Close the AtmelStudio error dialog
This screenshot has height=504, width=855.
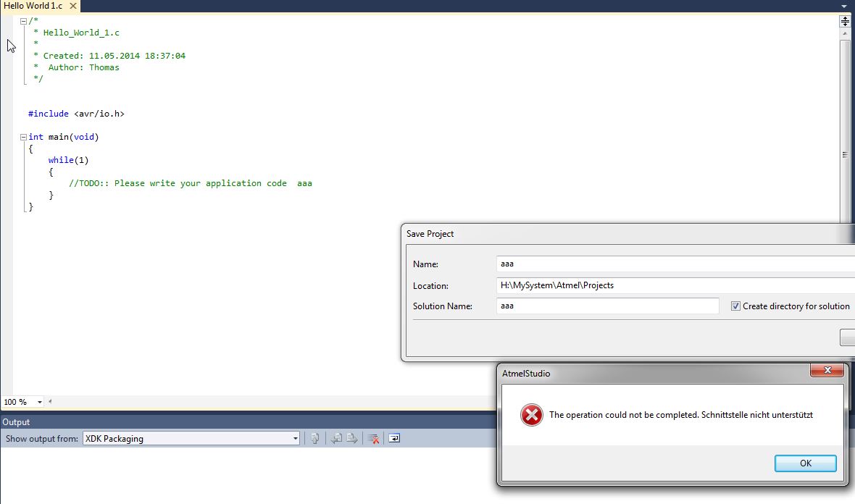(827, 371)
